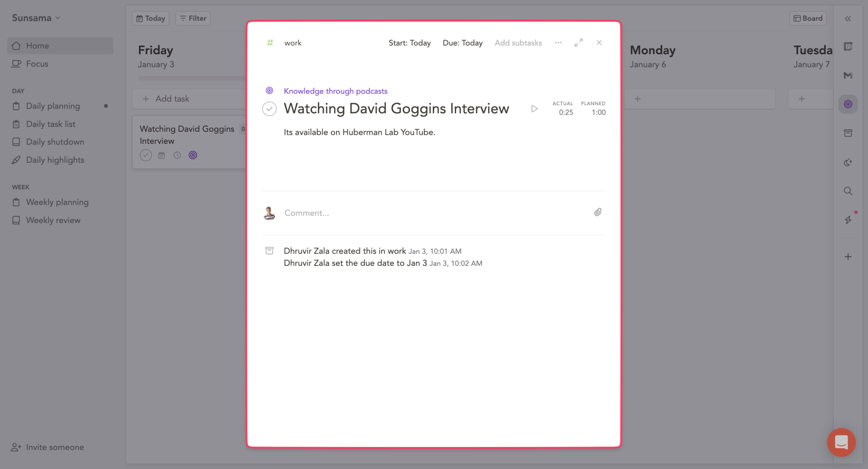Click Add subtasks
Screen dimensions: 868x469
pos(518,43)
